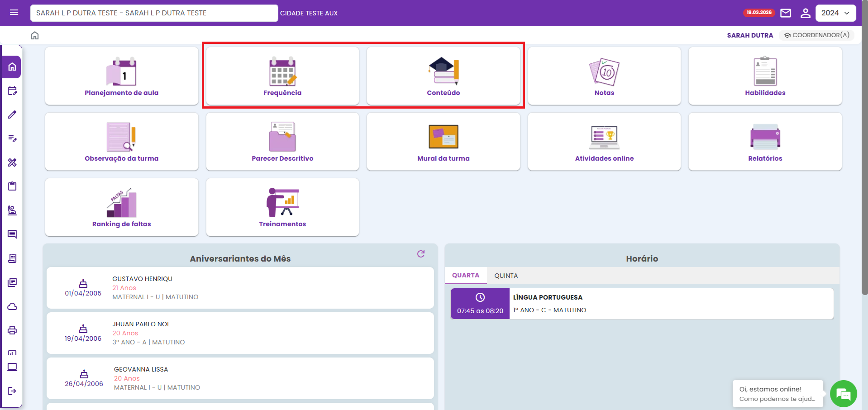The height and width of the screenshot is (410, 868).
Task: Click the school name selector field
Action: [154, 13]
